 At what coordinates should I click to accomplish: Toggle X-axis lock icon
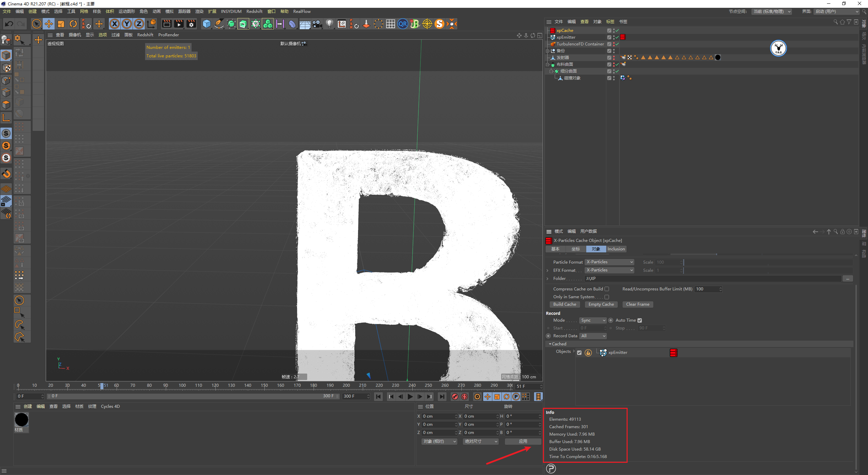(115, 24)
